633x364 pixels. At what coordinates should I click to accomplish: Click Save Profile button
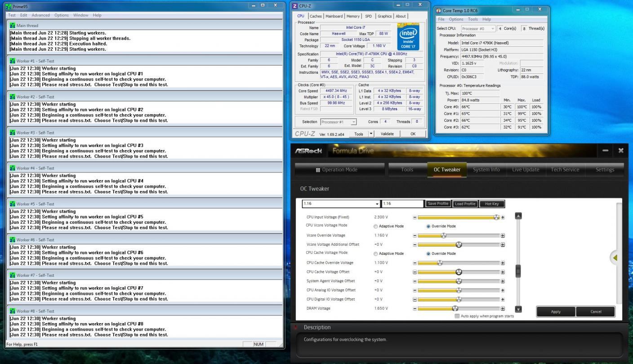(438, 204)
